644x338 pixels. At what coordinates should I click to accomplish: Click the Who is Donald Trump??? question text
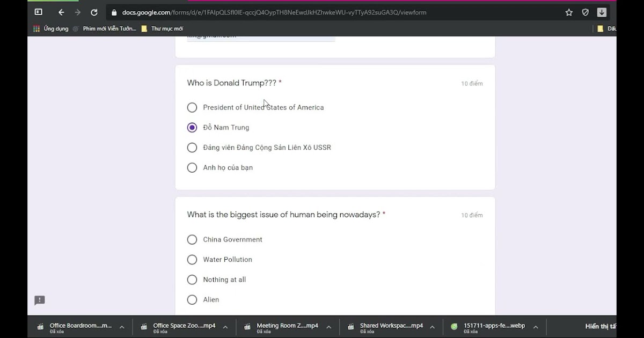[232, 83]
